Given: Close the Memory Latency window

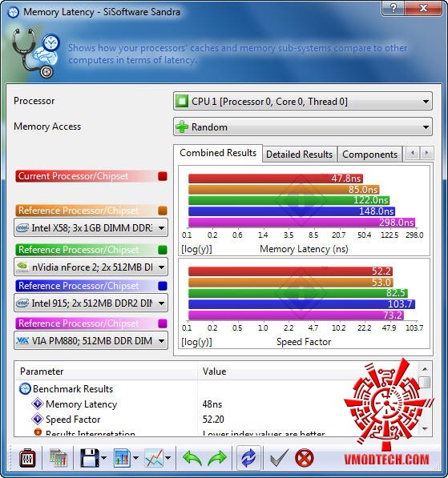Looking at the screenshot, I should pos(423,8).
